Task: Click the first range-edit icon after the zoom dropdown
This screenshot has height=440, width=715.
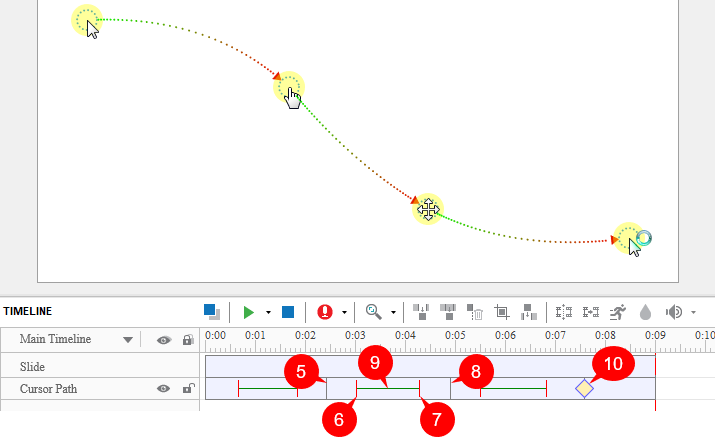Action: [421, 312]
